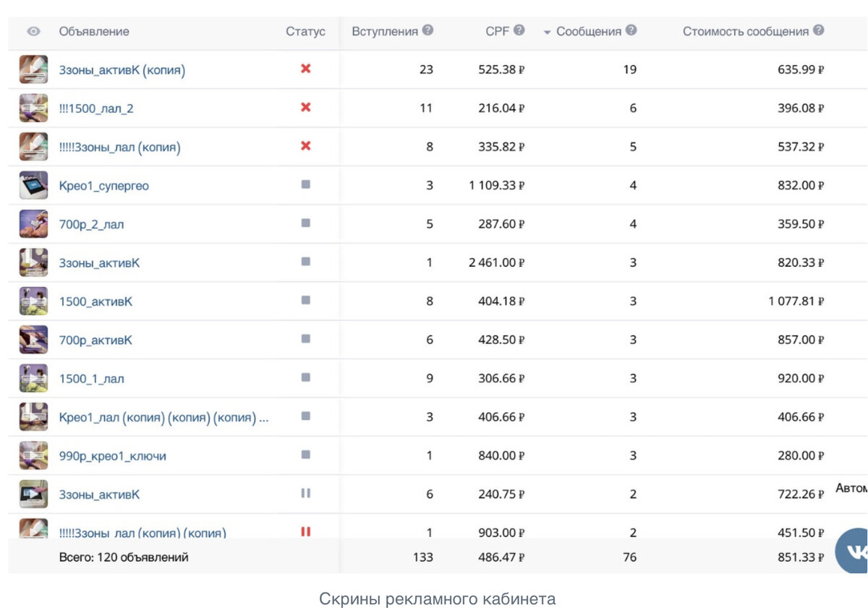Open help icon next to Стоимость сообщения

coord(819,30)
